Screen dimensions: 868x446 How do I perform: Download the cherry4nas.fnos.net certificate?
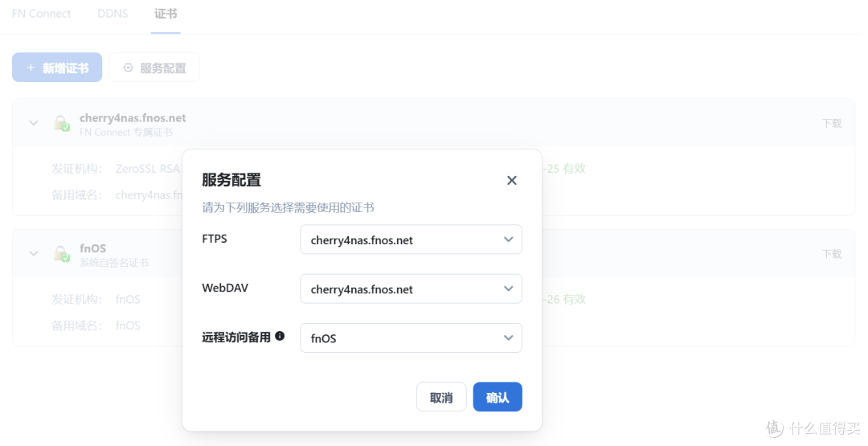[x=832, y=124]
